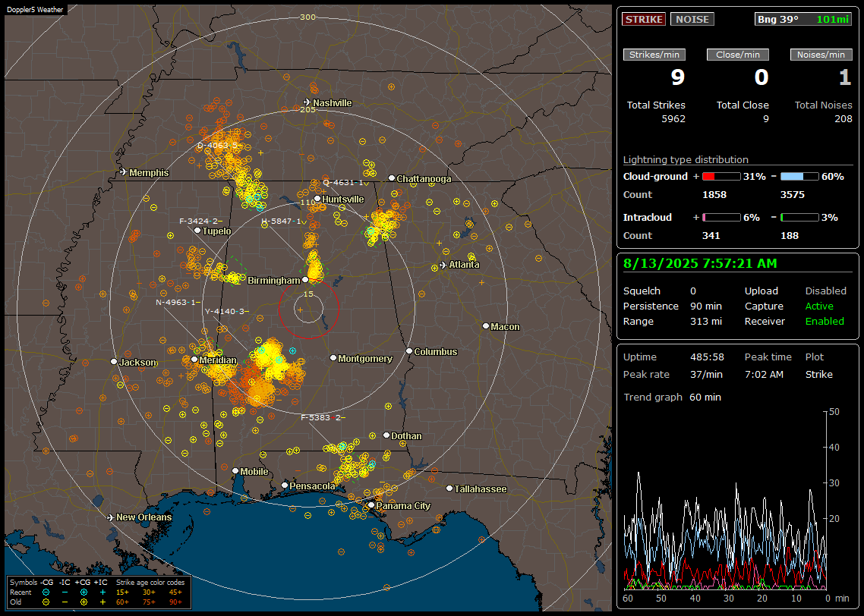Click the Meridian city dot marker

[194, 360]
